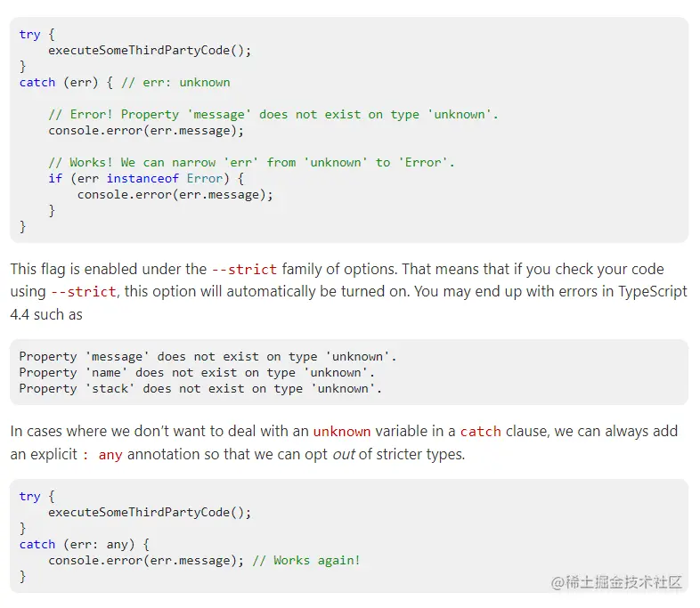Click the 'catch (err: any) {' code line

(x=85, y=544)
